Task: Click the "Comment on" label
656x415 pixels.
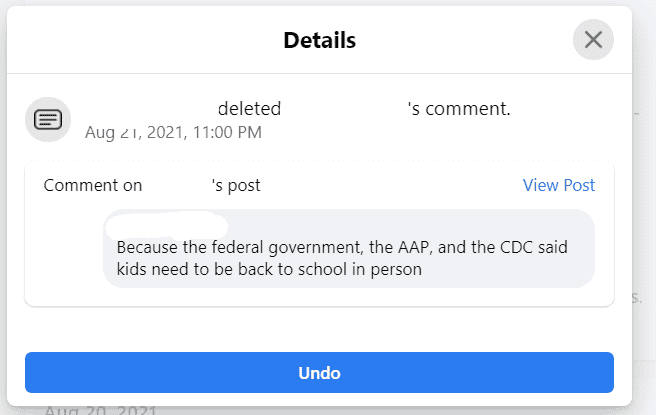Action: (x=92, y=185)
